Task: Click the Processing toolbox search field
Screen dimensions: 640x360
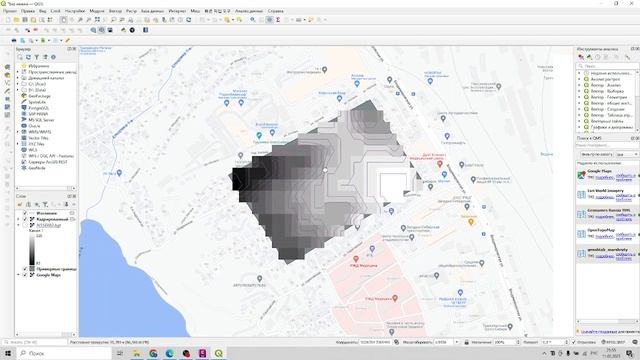Action: (x=607, y=66)
